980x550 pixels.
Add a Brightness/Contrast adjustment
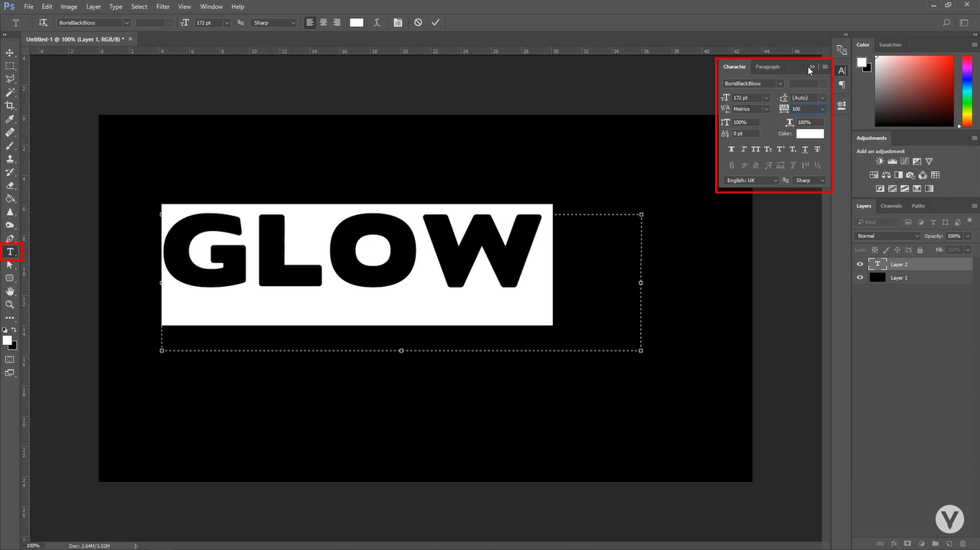pyautogui.click(x=881, y=161)
